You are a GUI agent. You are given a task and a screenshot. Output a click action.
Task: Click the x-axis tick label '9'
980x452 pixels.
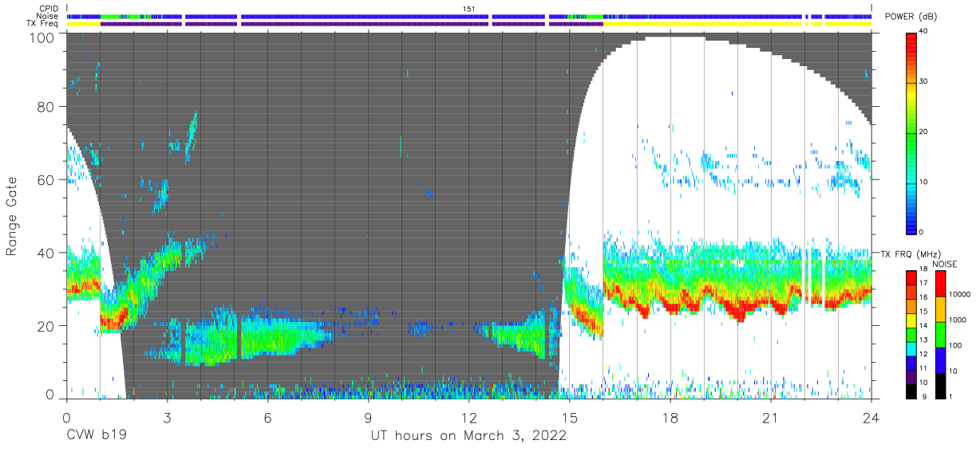pos(368,418)
